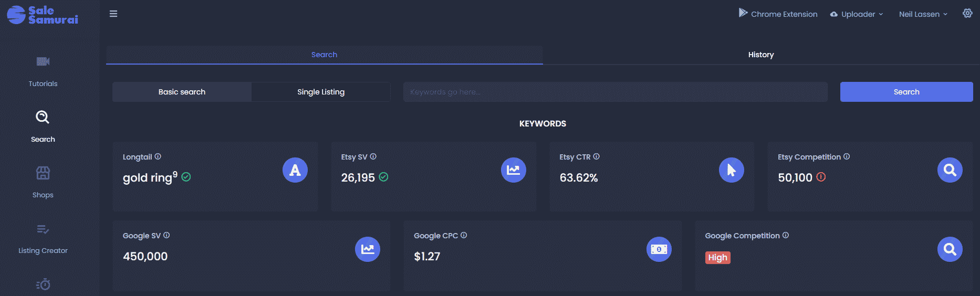Click the 26,195 Etsy SV value
The height and width of the screenshot is (296, 980).
coord(358,177)
